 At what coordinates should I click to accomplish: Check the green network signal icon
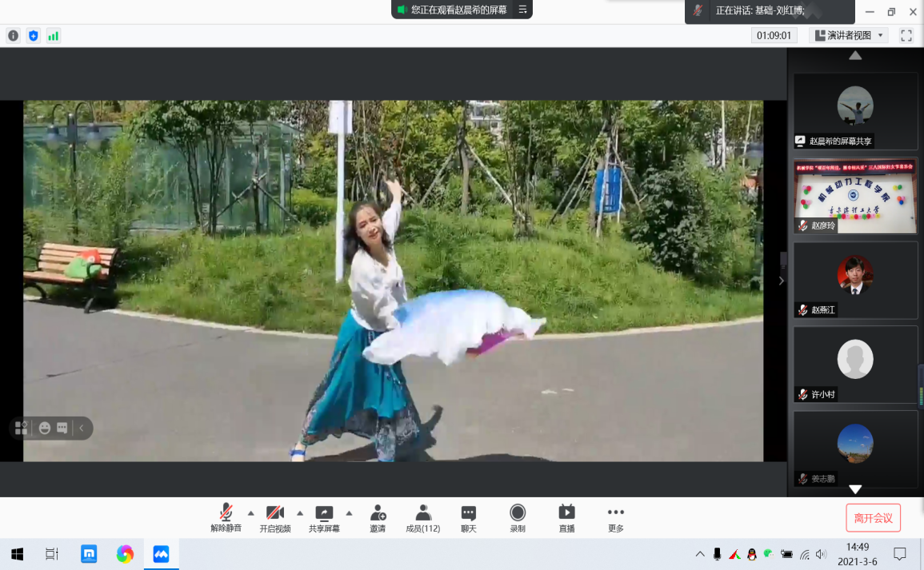click(53, 36)
